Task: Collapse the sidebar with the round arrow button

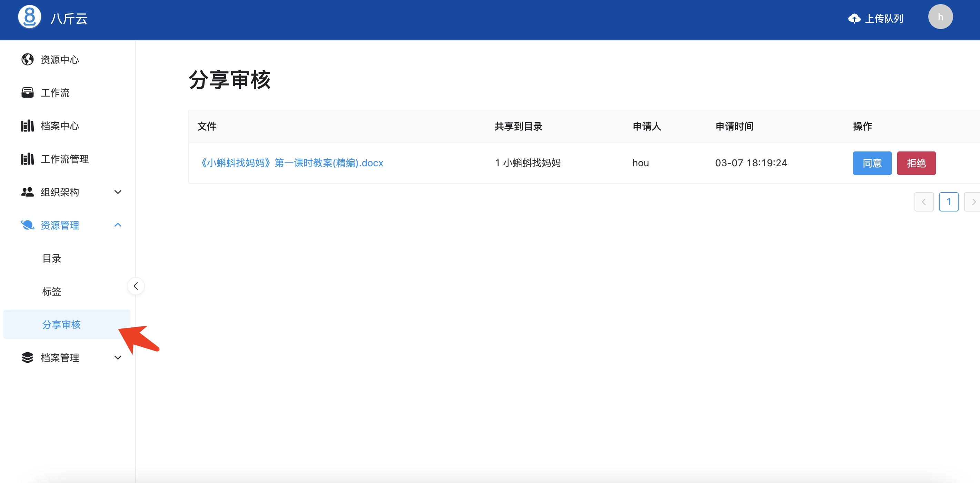Action: [136, 286]
